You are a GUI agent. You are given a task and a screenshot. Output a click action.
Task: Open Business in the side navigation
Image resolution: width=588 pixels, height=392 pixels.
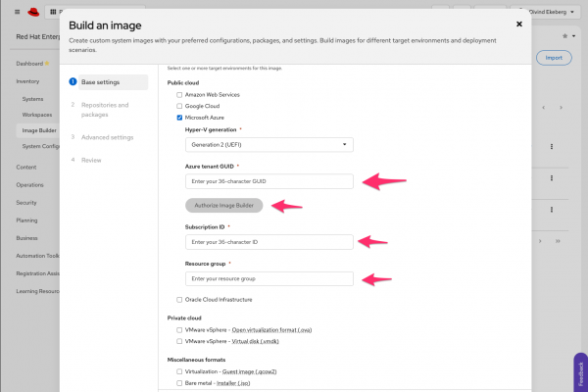[26, 238]
